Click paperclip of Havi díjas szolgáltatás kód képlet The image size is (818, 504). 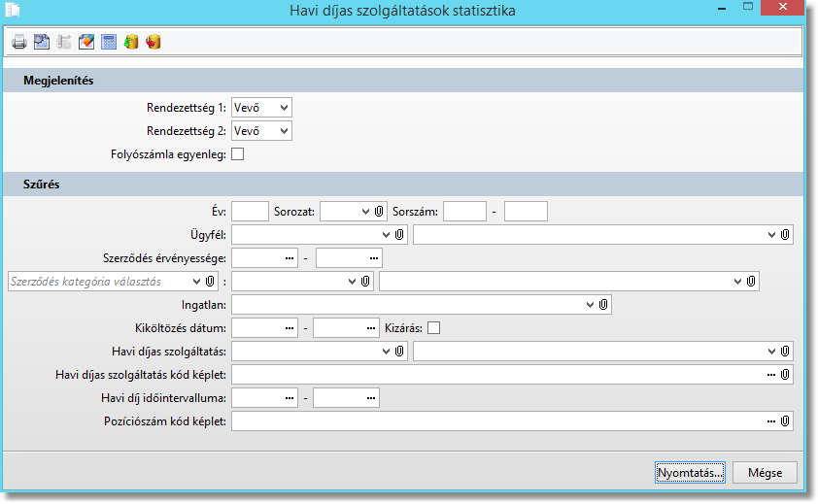tap(785, 375)
